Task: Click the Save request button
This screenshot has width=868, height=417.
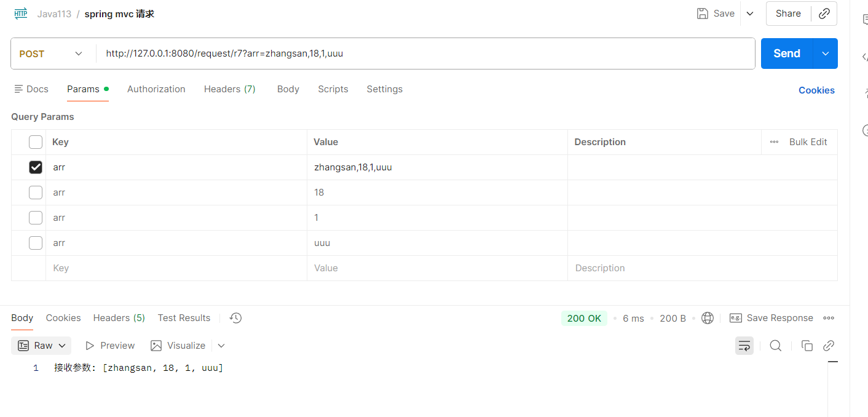Action: [716, 14]
